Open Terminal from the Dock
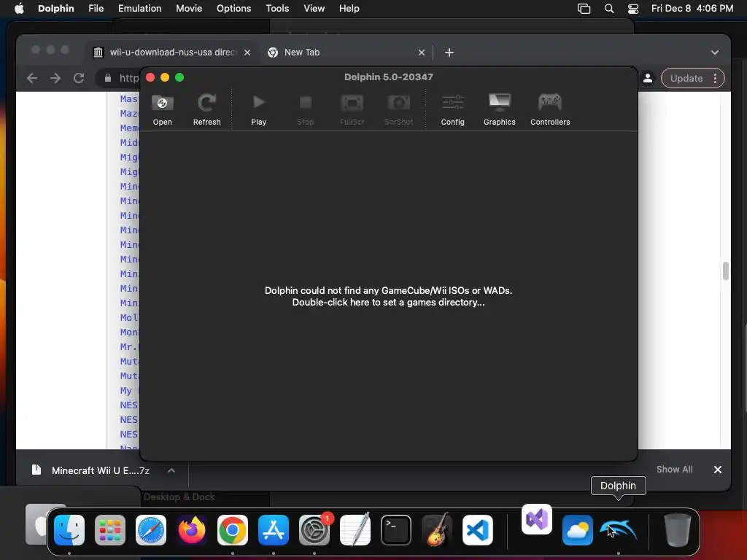The height and width of the screenshot is (560, 747). pyautogui.click(x=396, y=530)
